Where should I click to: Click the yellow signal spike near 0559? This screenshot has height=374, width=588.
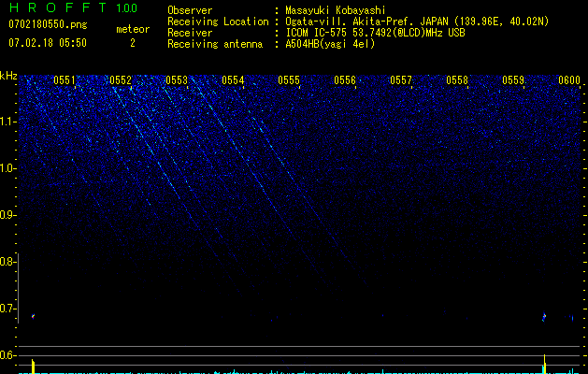[x=544, y=364]
